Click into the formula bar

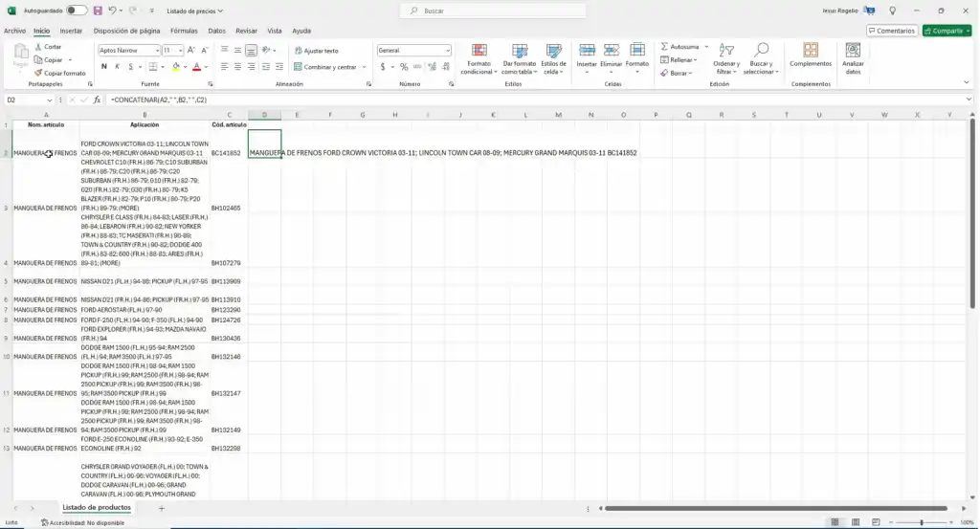(x=538, y=99)
